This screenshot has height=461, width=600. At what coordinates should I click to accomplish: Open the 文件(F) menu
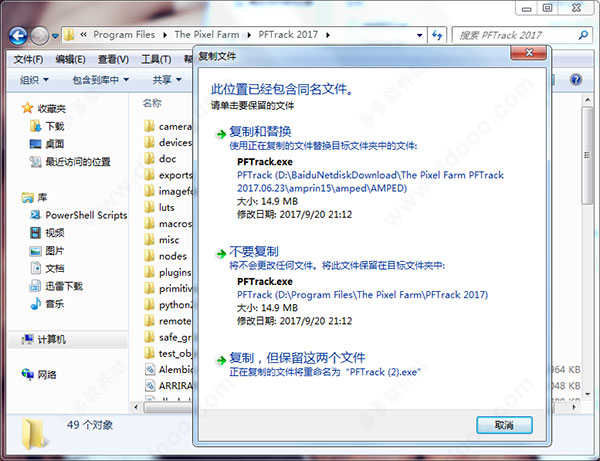29,59
